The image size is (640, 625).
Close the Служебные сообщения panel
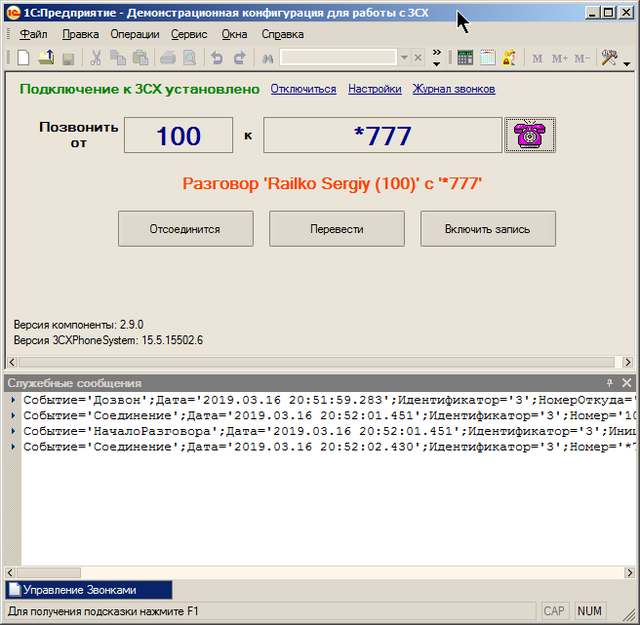(x=626, y=383)
